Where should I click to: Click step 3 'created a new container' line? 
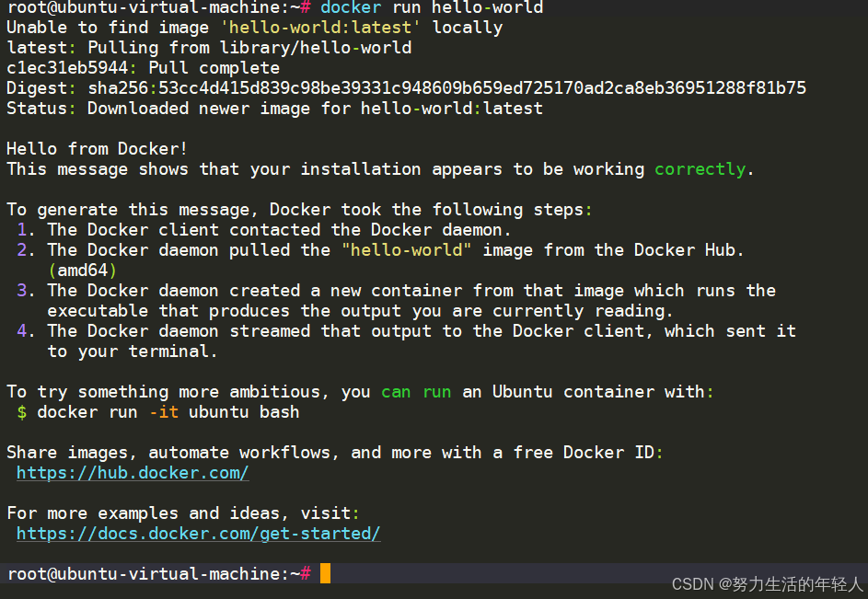coord(397,291)
